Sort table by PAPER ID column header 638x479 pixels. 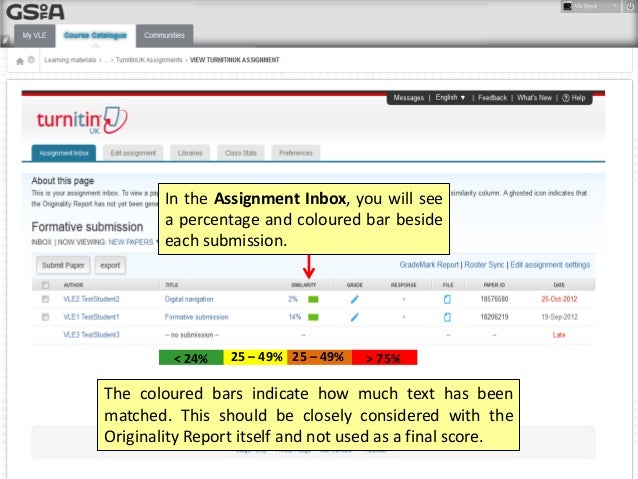tap(494, 285)
